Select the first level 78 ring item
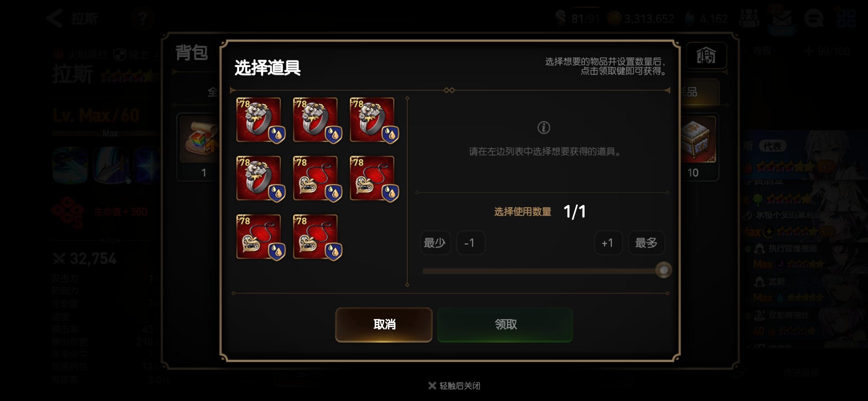The image size is (868, 401). pyautogui.click(x=259, y=120)
